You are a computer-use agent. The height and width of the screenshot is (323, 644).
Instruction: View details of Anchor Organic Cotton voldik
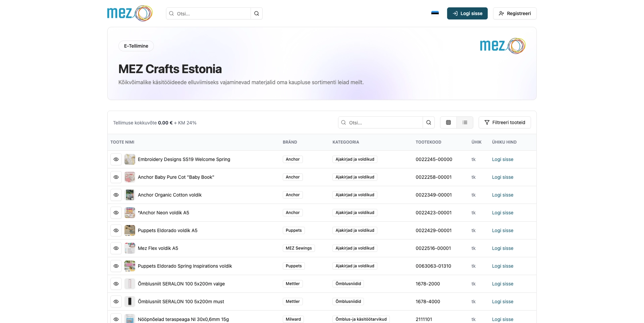pos(116,195)
